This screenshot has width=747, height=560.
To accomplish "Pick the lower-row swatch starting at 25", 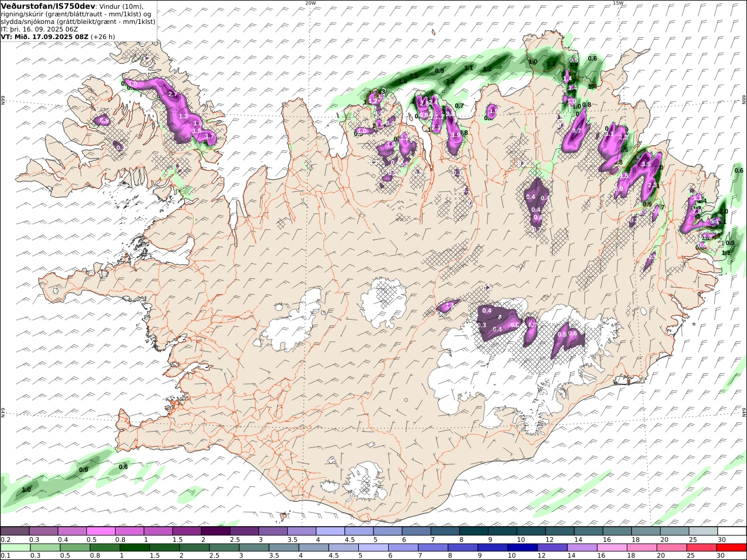I will pos(701,547).
